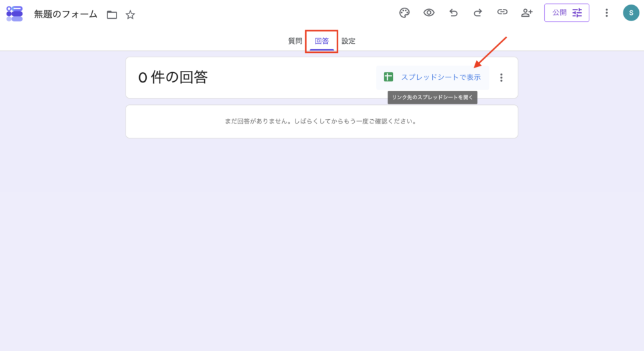Open the account avatar S
The width and height of the screenshot is (644, 351).
(x=631, y=13)
